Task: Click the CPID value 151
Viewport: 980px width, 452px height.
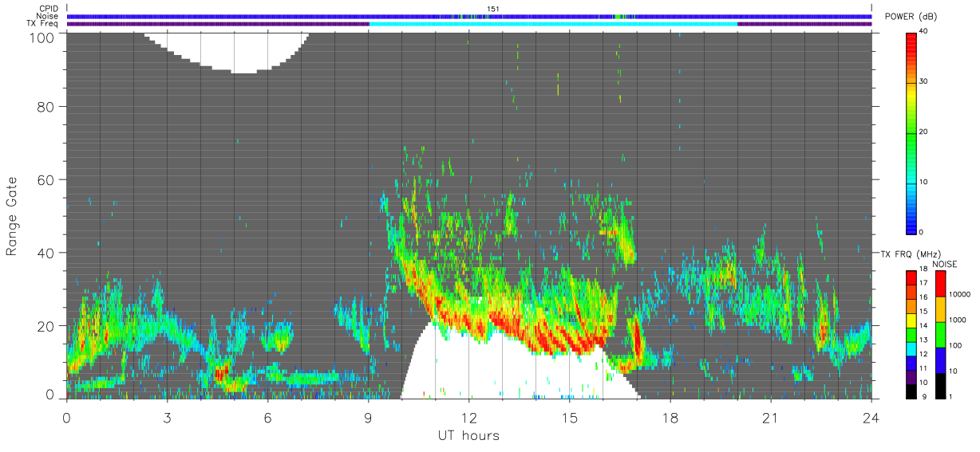Action: point(493,9)
